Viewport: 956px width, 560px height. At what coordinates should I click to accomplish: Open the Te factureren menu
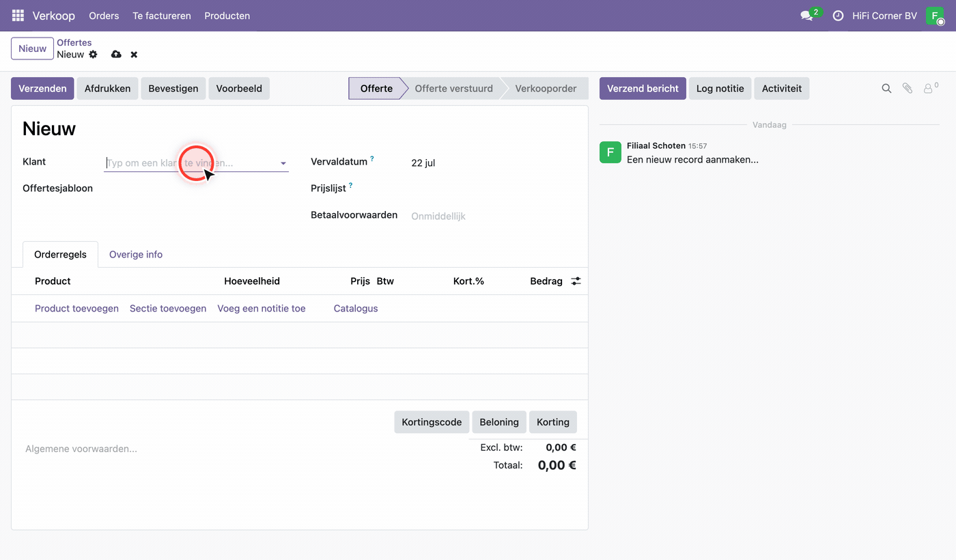tap(162, 16)
